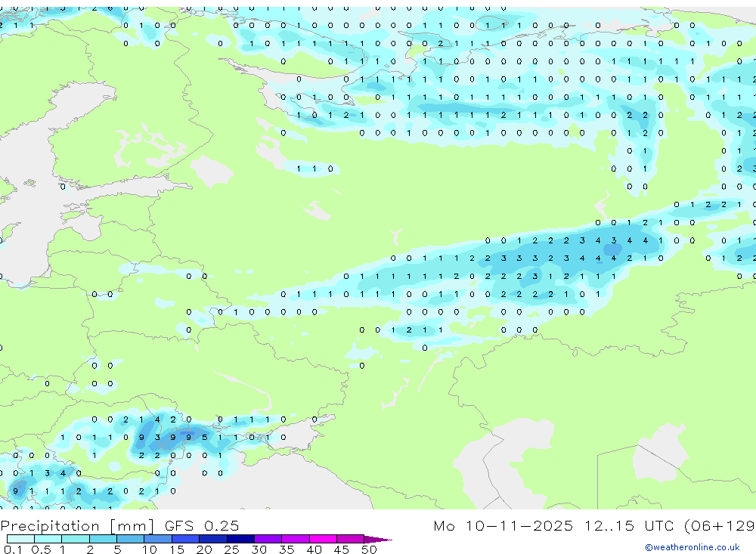The width and height of the screenshot is (756, 554).
Task: Click the "12..15 UTC" time label
Action: coord(629,526)
